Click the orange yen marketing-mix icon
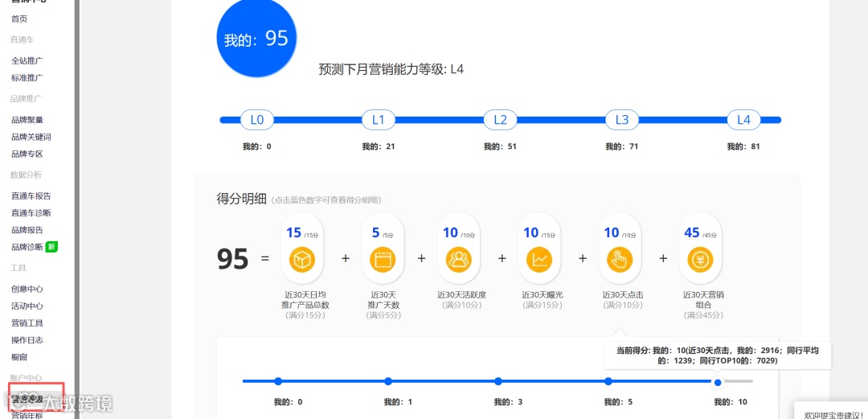This screenshot has height=419, width=868. coord(700,260)
